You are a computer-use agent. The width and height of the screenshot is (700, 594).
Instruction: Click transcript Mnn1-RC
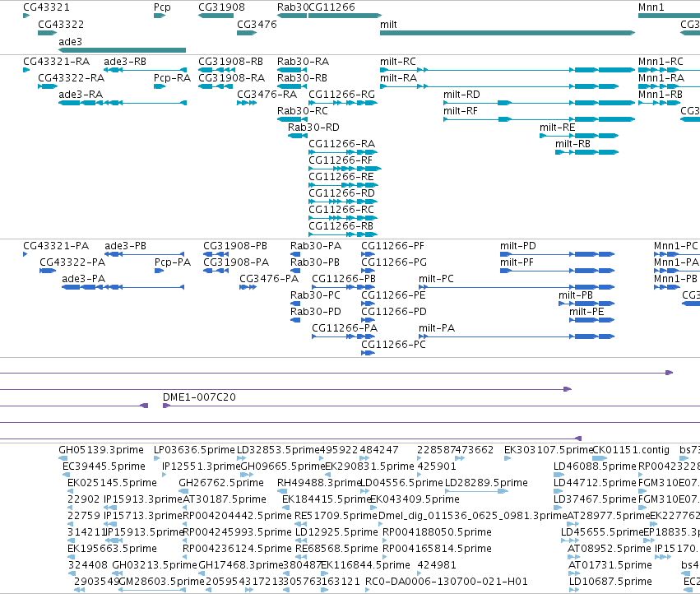pyautogui.click(x=661, y=62)
